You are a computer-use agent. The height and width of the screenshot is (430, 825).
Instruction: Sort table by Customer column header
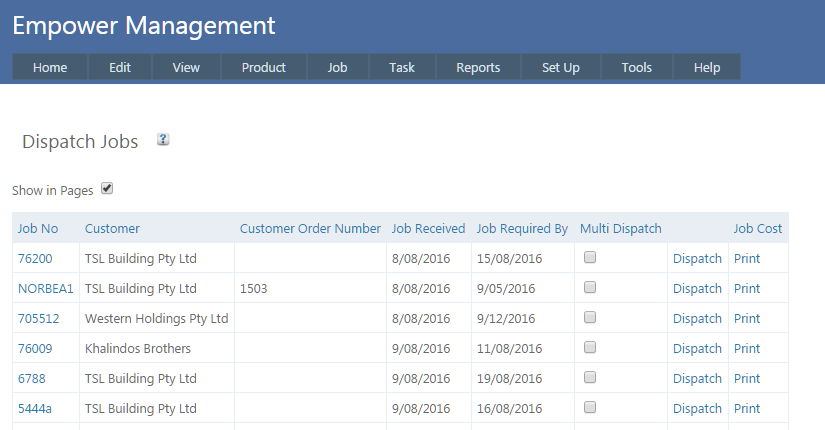coord(112,229)
